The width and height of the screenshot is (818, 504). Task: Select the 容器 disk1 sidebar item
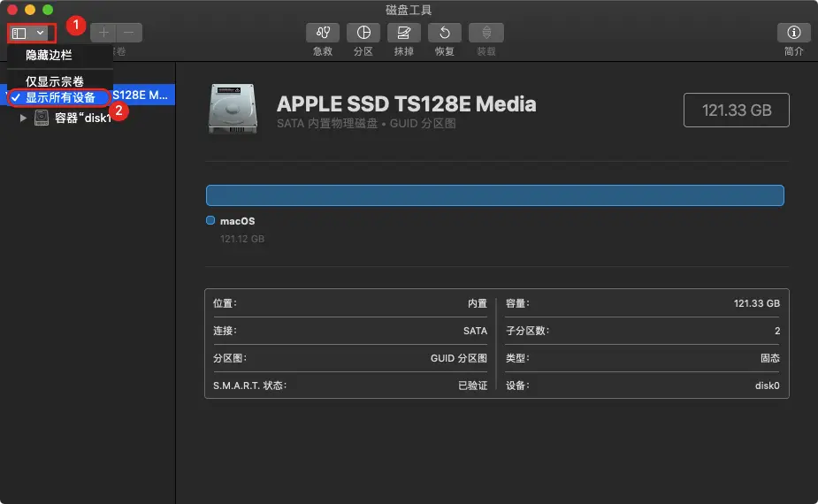[81, 118]
